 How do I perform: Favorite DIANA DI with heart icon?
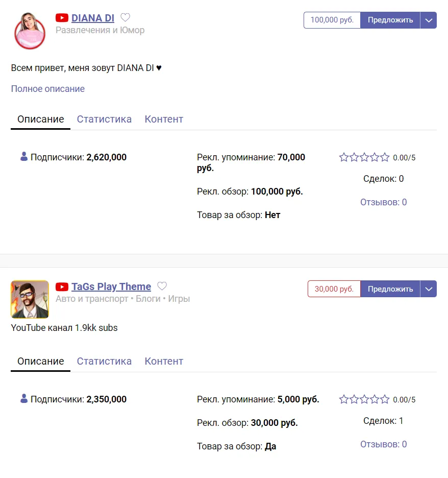[x=125, y=18]
